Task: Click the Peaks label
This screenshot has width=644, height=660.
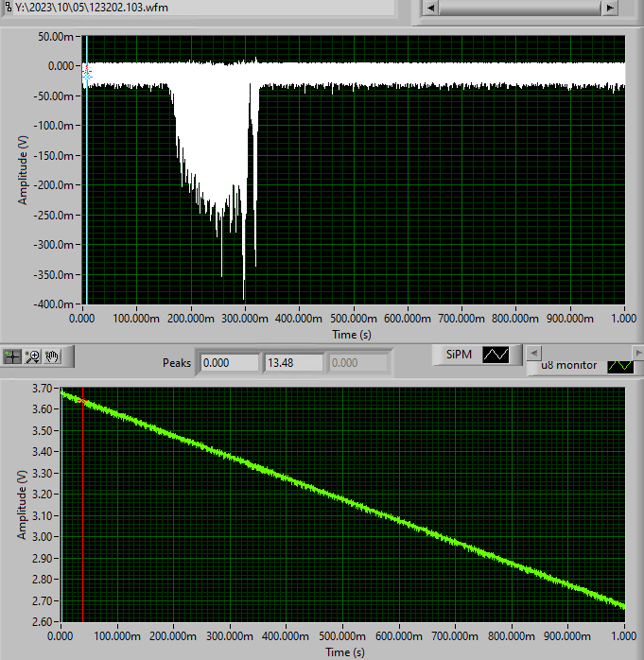Action: coord(177,363)
